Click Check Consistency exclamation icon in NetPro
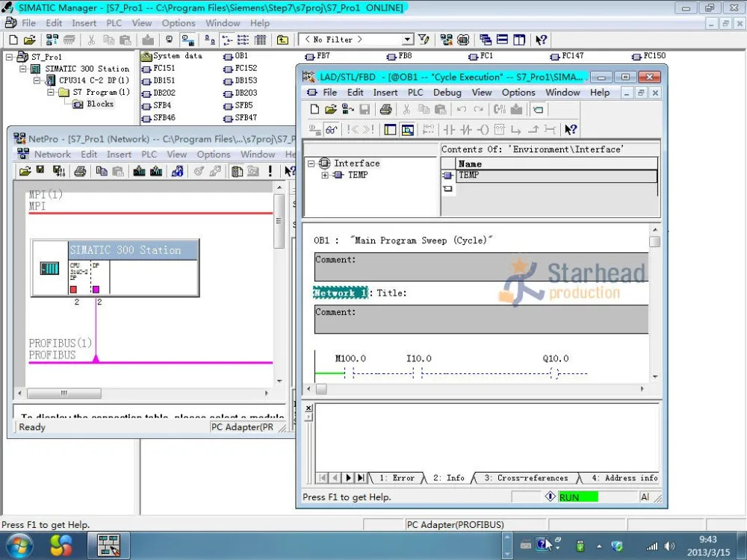 pos(270,171)
